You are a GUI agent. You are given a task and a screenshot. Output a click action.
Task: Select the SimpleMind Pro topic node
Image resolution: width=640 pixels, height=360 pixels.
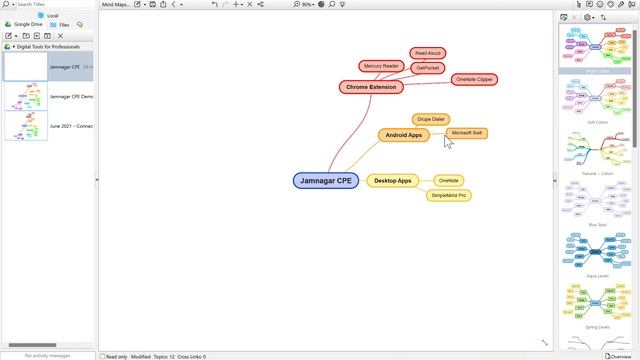coord(449,196)
